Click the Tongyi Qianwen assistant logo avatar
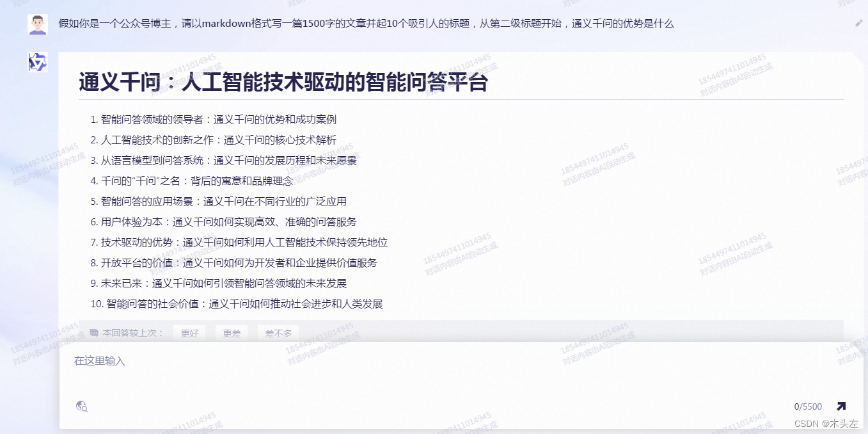This screenshot has width=868, height=434. pos(38,62)
